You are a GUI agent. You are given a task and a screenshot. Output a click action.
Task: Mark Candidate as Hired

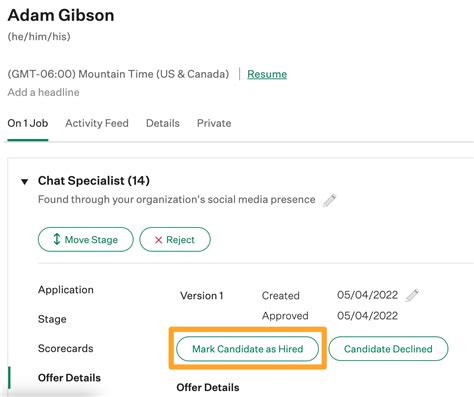click(x=248, y=349)
